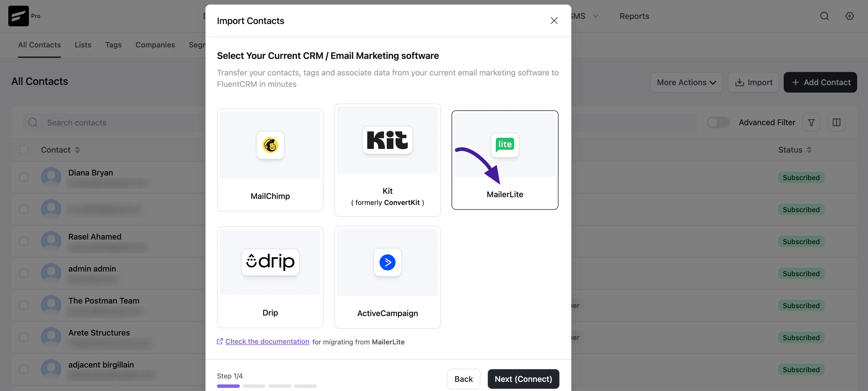This screenshot has height=391, width=868.
Task: Click The Postman Team's avatar
Action: click(51, 305)
